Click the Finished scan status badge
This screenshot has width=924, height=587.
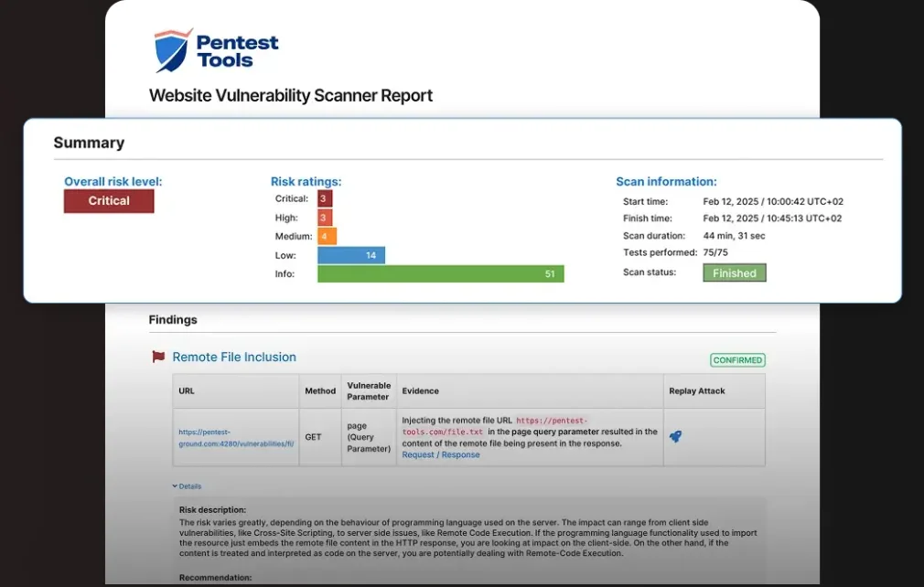click(x=734, y=272)
